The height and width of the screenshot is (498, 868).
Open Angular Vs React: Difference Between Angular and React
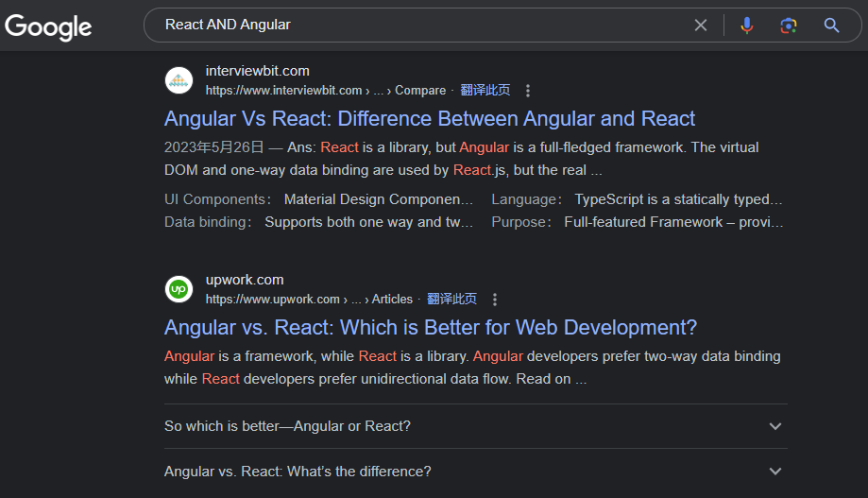point(430,118)
